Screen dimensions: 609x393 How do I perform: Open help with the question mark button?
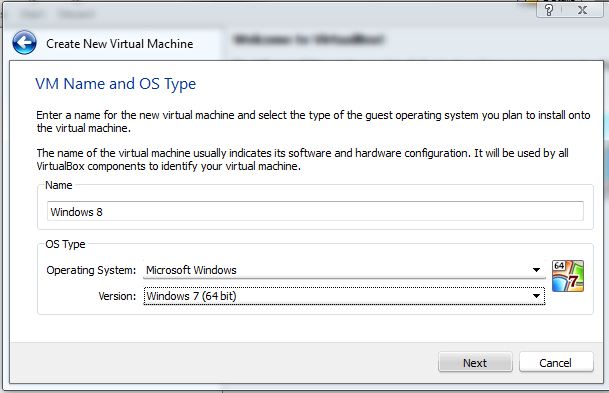[549, 10]
